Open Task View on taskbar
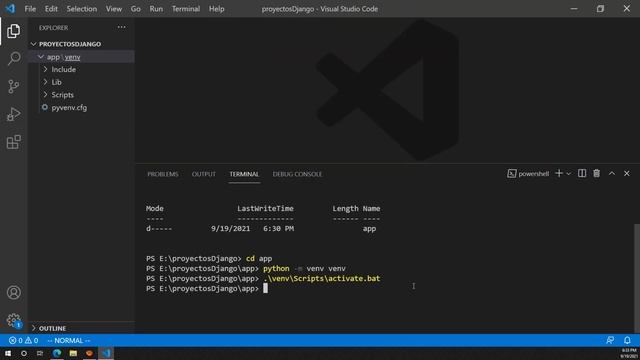640x360 pixels. pyautogui.click(x=40, y=353)
